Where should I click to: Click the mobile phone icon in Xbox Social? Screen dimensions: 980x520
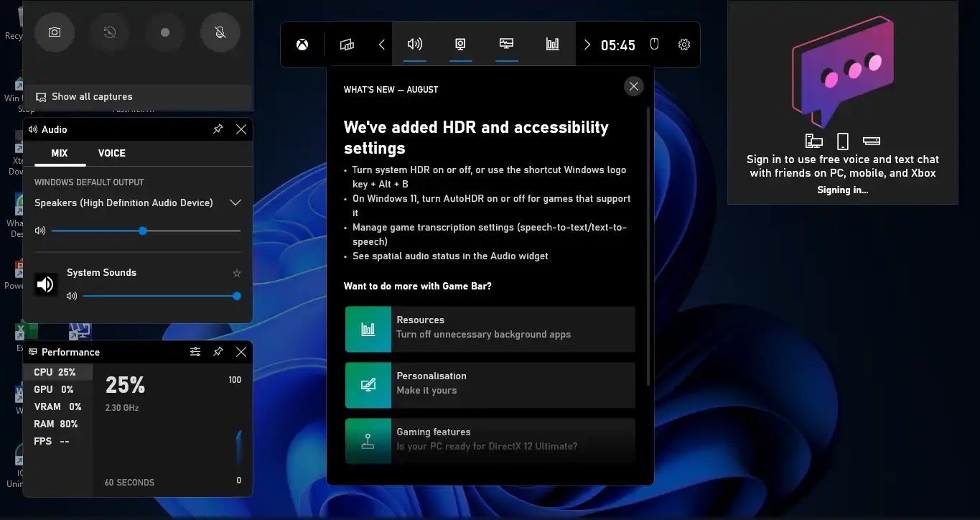pyautogui.click(x=844, y=141)
